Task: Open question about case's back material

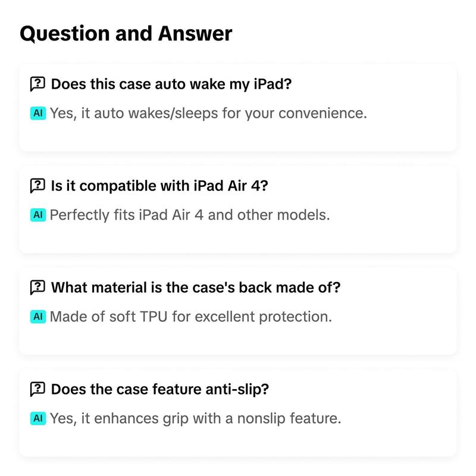Action: pyautogui.click(x=196, y=287)
